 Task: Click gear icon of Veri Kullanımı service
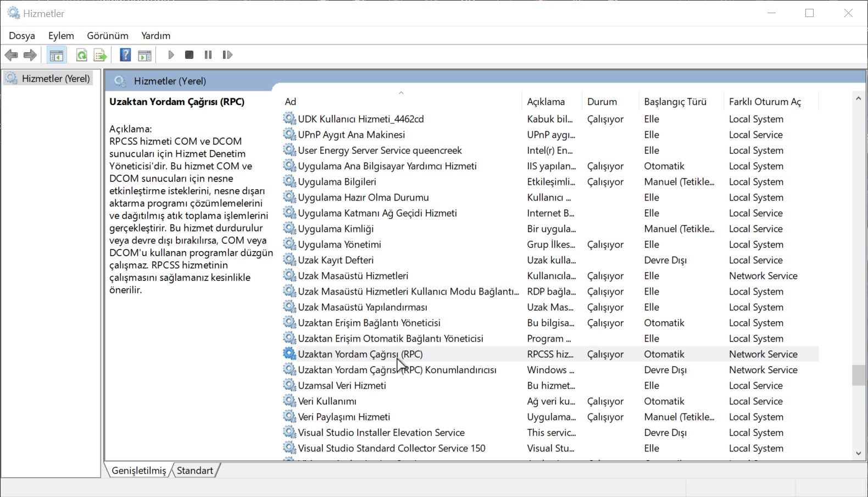pos(290,401)
